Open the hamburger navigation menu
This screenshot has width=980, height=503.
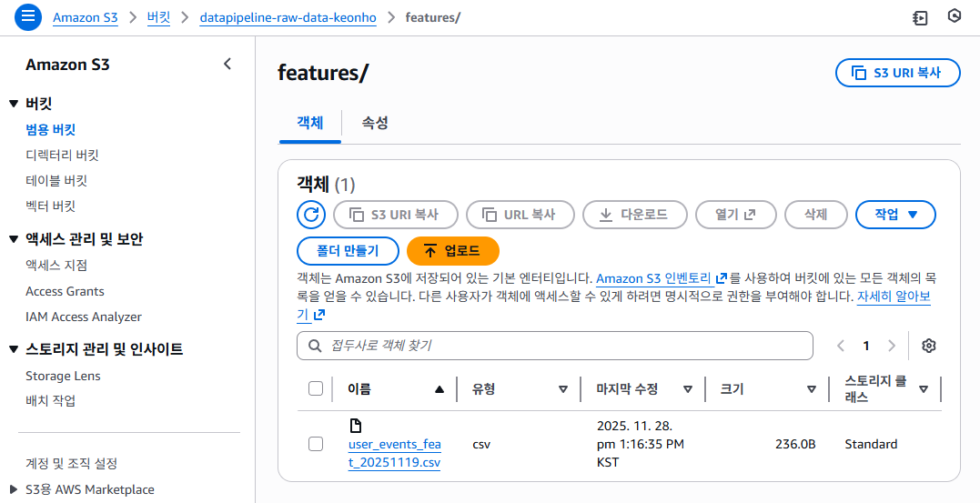tap(27, 17)
